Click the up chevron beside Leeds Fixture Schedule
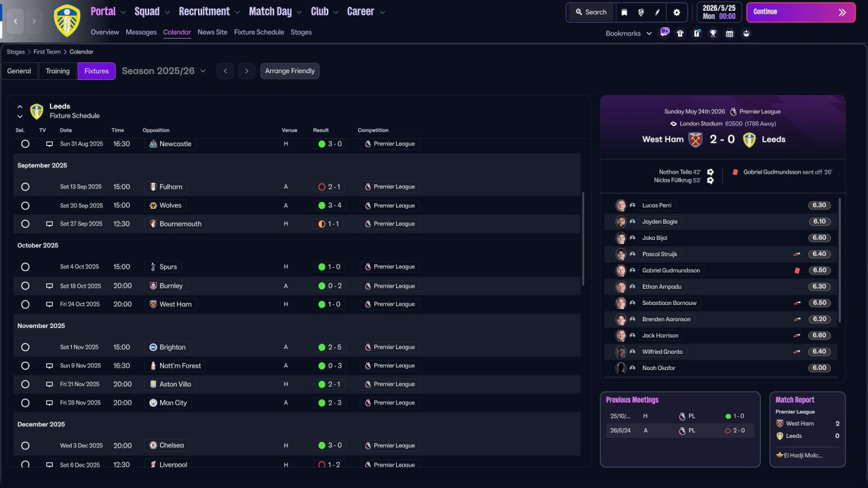The image size is (868, 488). click(20, 107)
